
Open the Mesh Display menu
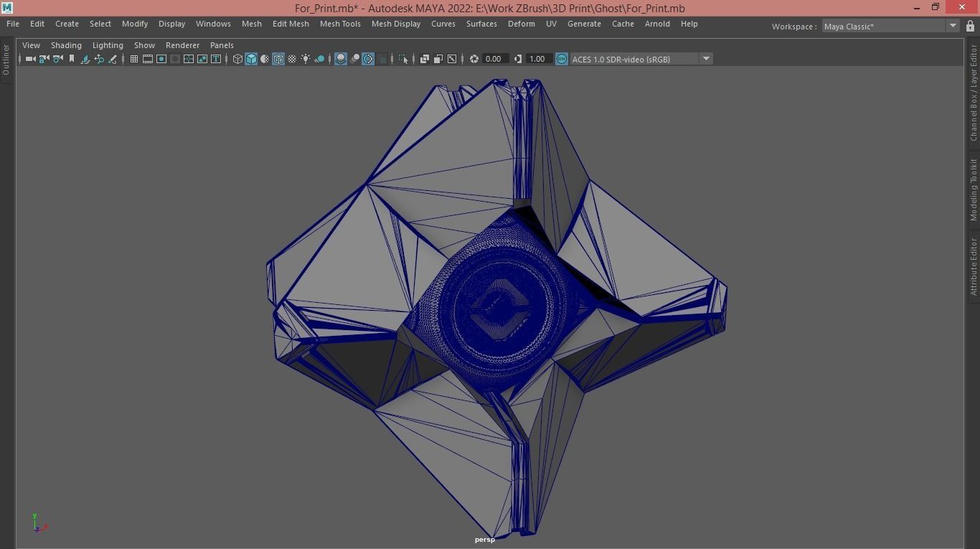pyautogui.click(x=396, y=24)
